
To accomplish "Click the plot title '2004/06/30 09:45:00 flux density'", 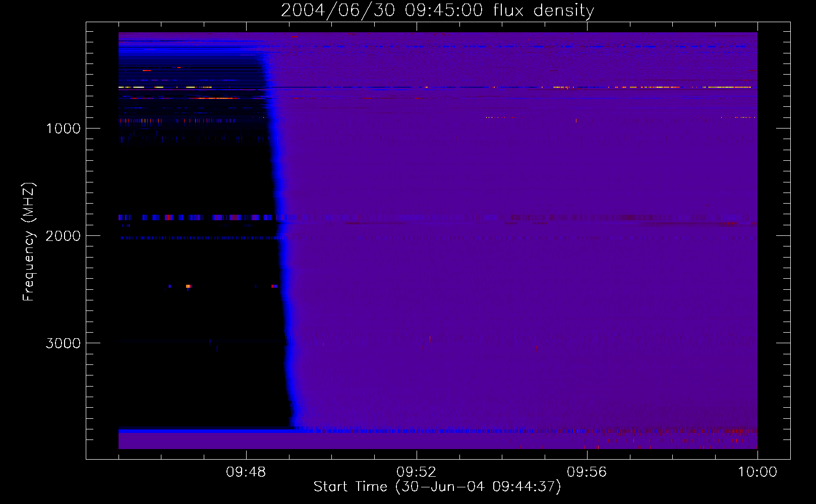I will 437,11.
